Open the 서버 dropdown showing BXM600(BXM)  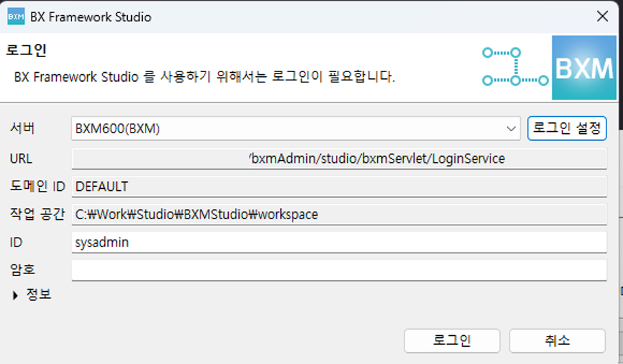(295, 128)
